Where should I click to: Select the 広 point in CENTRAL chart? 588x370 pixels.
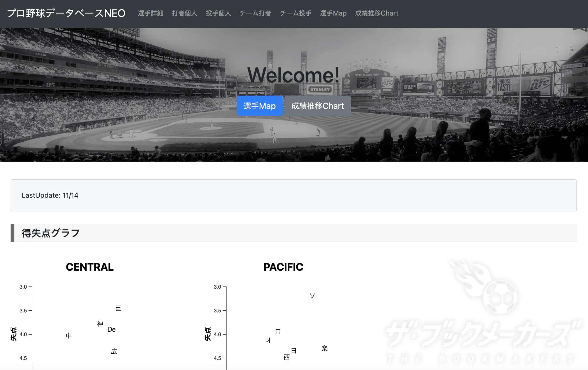pos(114,351)
